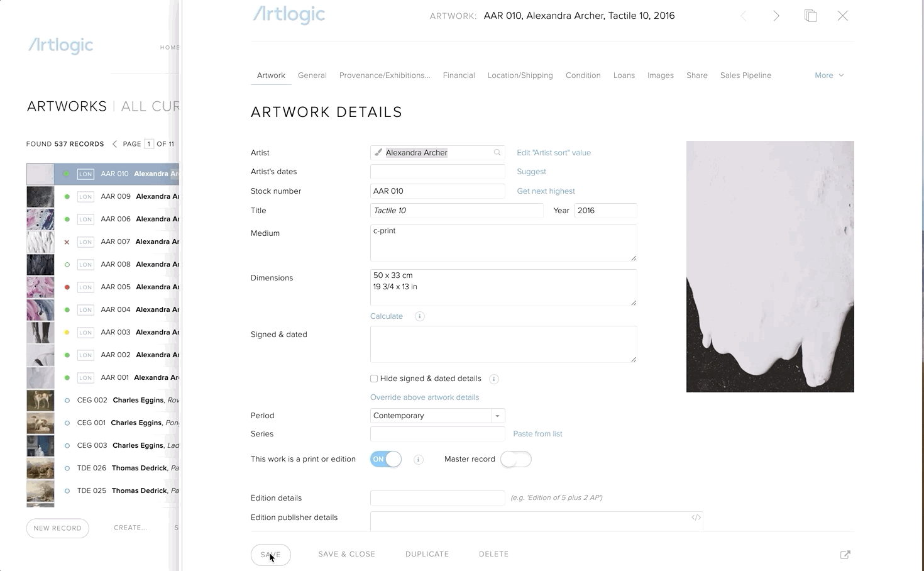The image size is (924, 571).
Task: Click New Record button in artworks list
Action: (x=58, y=528)
